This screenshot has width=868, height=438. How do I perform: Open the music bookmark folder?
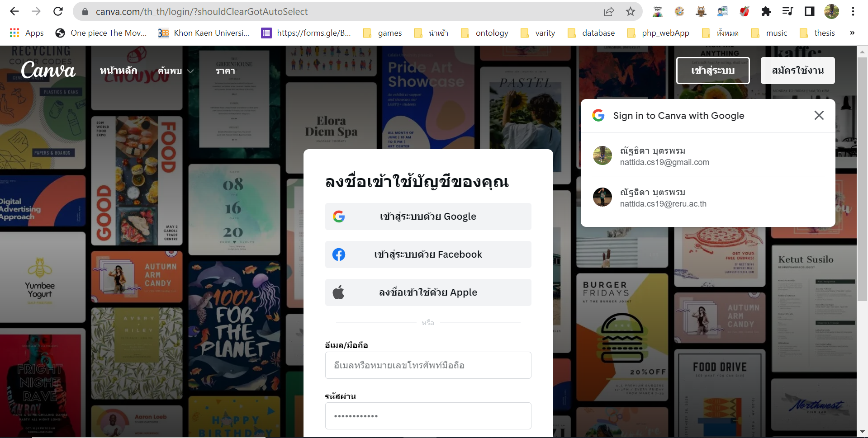pyautogui.click(x=769, y=33)
